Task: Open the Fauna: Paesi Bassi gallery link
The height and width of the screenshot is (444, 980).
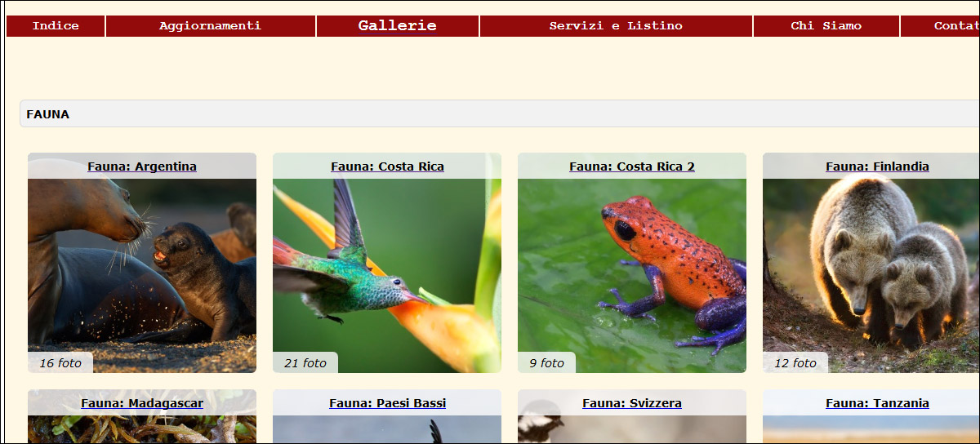Action: tap(387, 403)
